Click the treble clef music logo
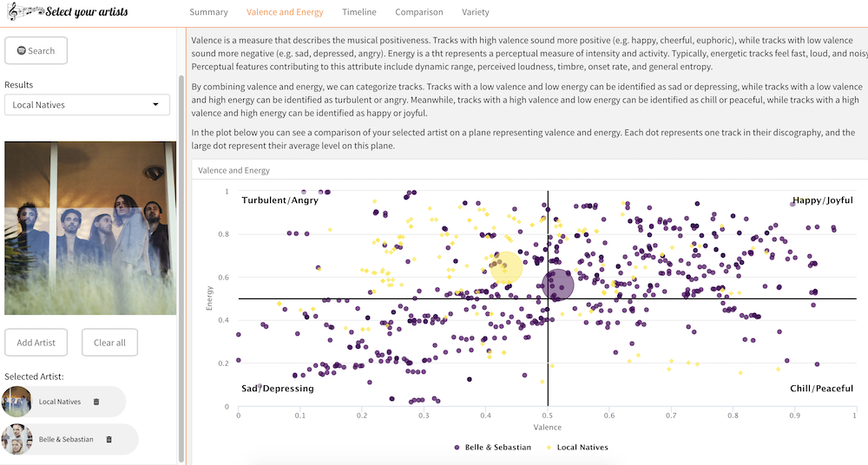 pyautogui.click(x=23, y=12)
